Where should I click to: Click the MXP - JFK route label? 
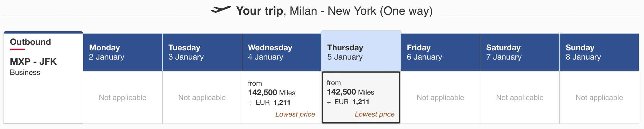pos(33,62)
